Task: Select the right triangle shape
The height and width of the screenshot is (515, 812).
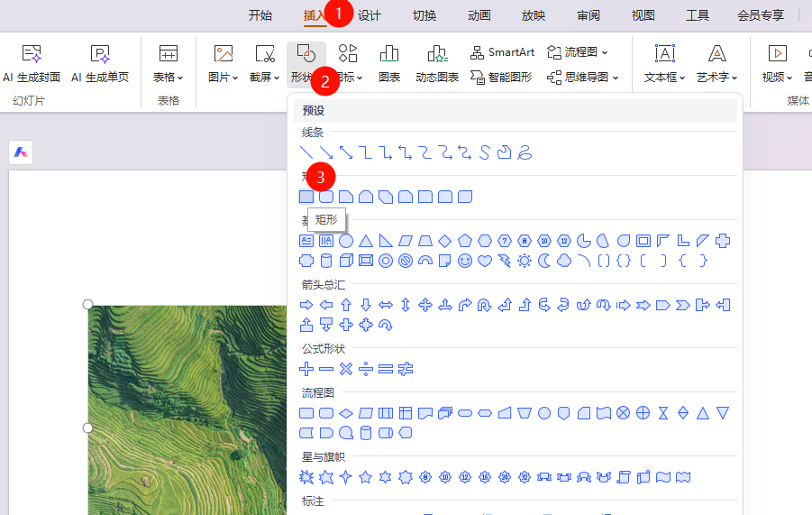Action: pyautogui.click(x=386, y=241)
